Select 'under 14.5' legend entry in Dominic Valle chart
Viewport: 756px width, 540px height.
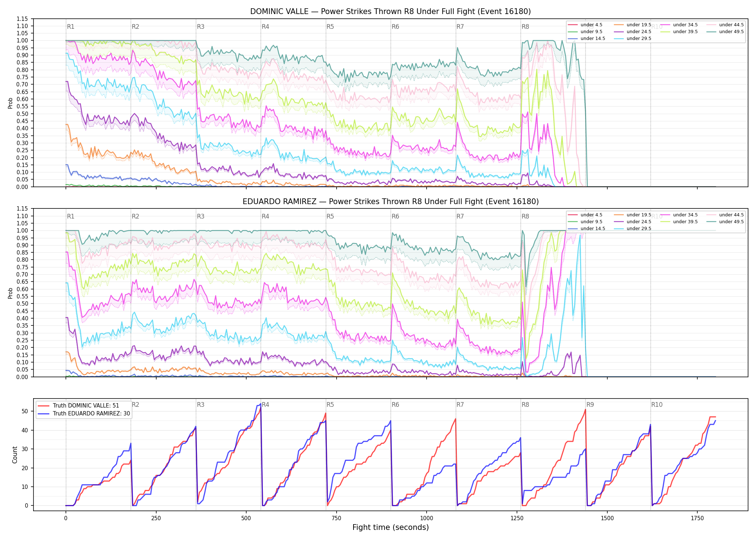tap(586, 39)
